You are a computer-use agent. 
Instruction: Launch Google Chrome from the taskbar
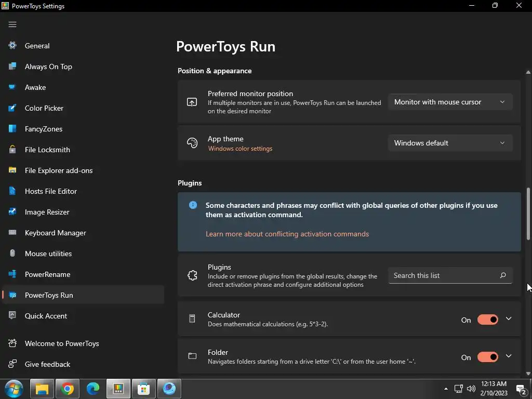(68, 389)
